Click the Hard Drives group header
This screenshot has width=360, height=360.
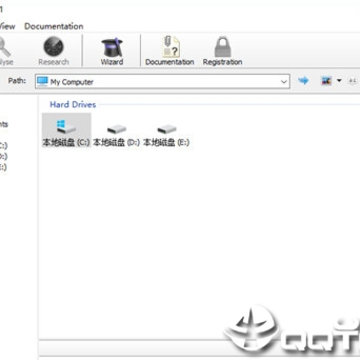click(73, 105)
